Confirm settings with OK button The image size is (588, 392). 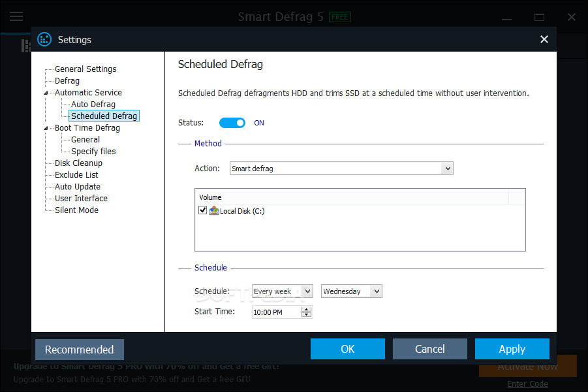pos(348,349)
